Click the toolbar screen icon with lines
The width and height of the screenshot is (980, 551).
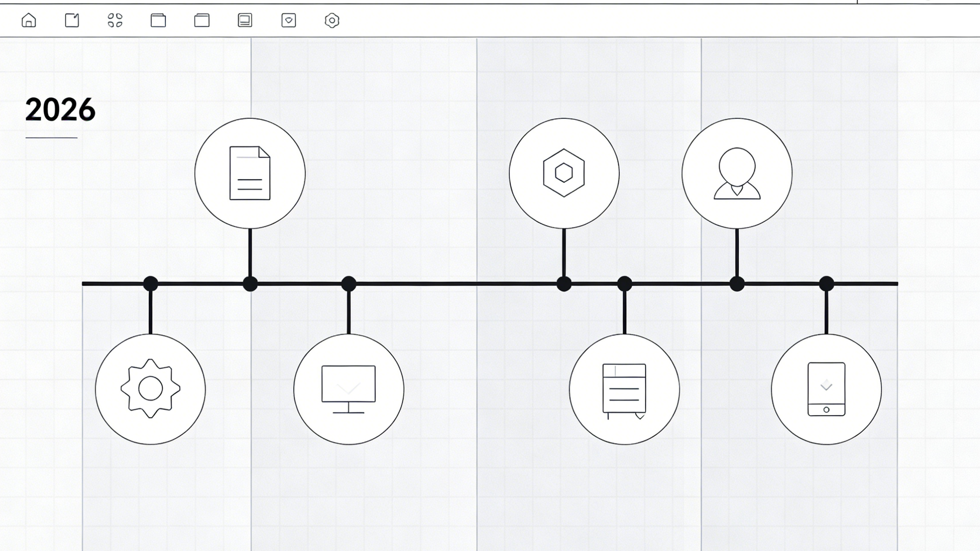[245, 20]
